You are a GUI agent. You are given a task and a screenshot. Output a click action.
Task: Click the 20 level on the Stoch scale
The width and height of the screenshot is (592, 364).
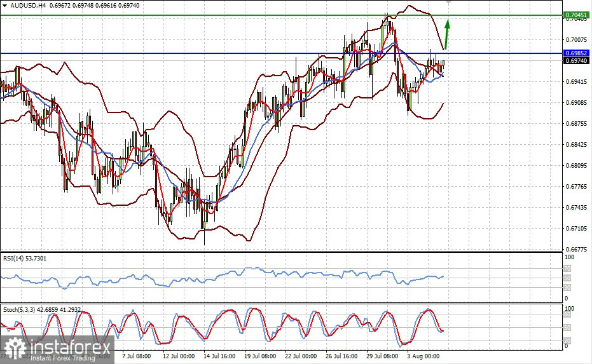(x=567, y=340)
